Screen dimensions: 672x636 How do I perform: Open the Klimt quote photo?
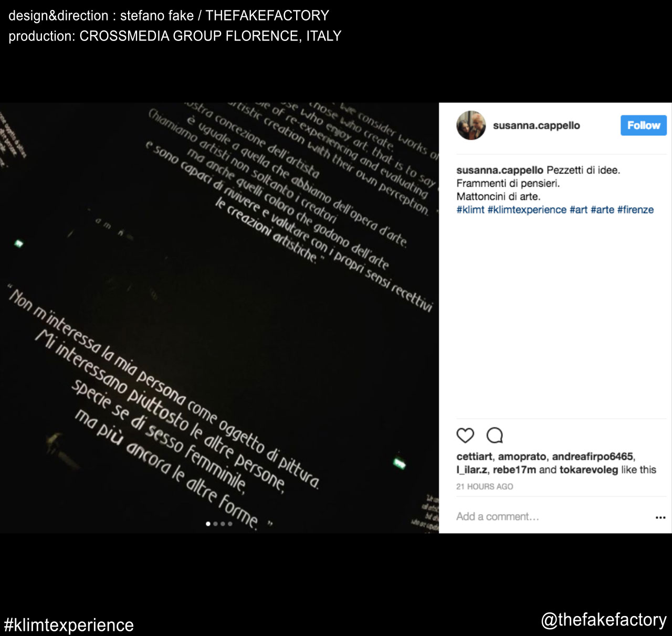(219, 318)
